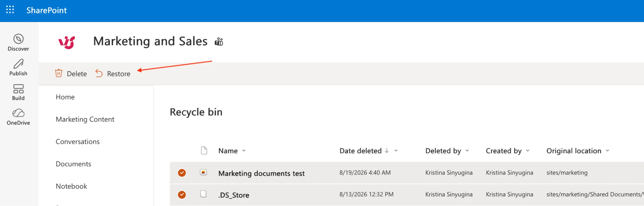The height and width of the screenshot is (206, 644).
Task: Open Conversations navigation link
Action: point(78,142)
